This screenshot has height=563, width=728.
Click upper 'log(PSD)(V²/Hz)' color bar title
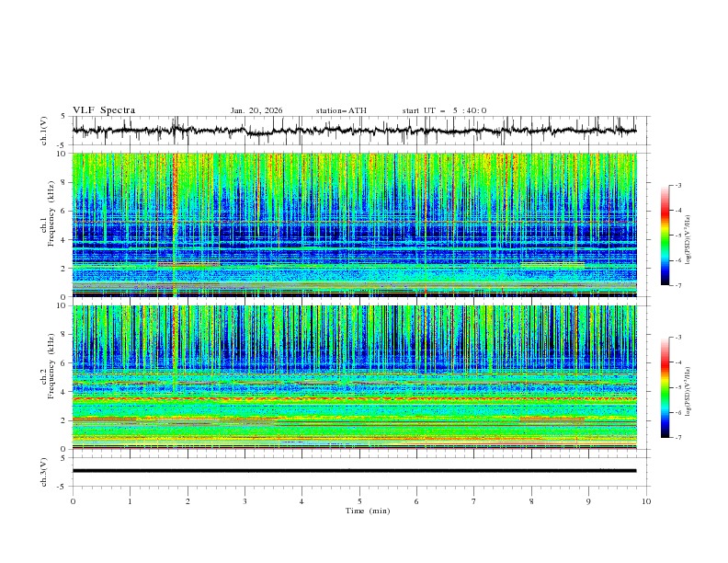688,240
